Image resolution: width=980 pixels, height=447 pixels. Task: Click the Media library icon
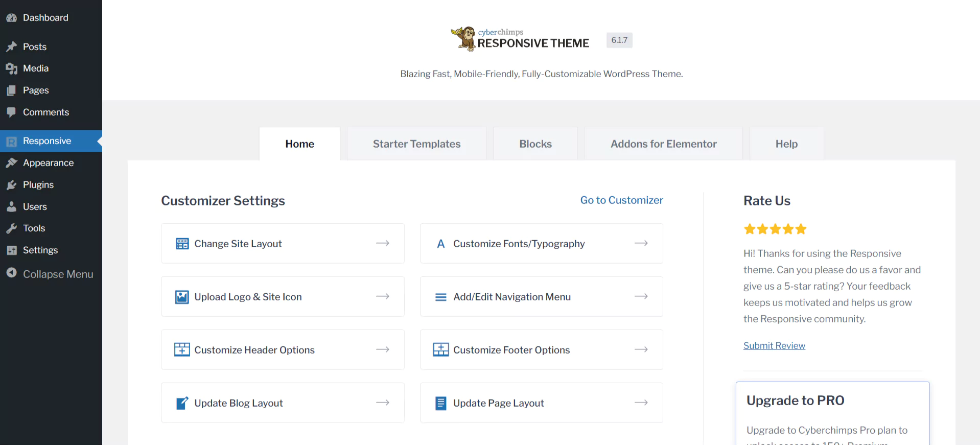coord(12,68)
